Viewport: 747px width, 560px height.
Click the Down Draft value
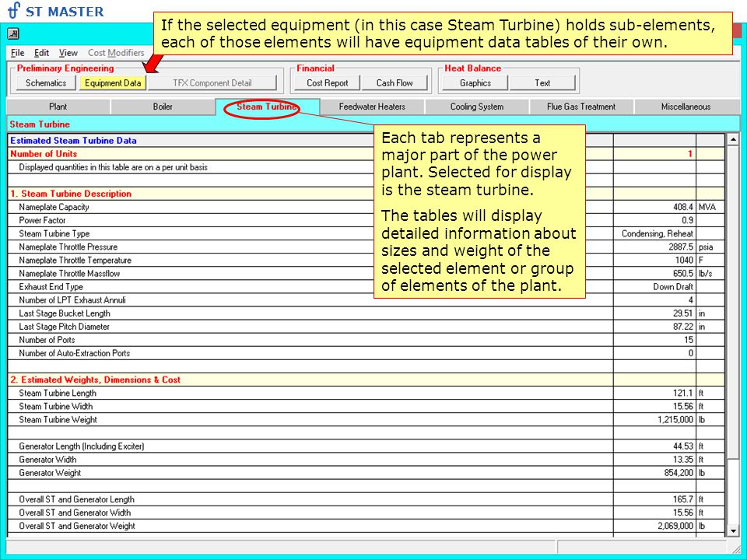click(x=673, y=287)
